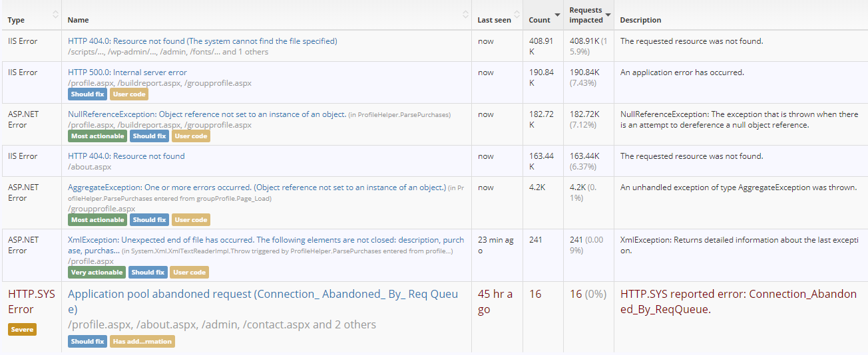Image resolution: width=868 pixels, height=355 pixels.
Task: Click the Has additional information tag
Action: 142,342
